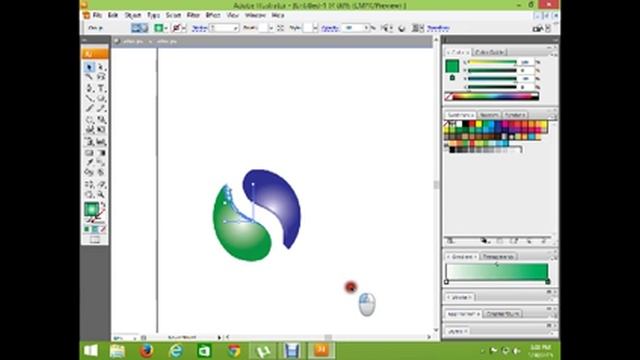Image resolution: width=640 pixels, height=360 pixels.
Task: Open the Opacity value arrow
Action: coord(366,28)
